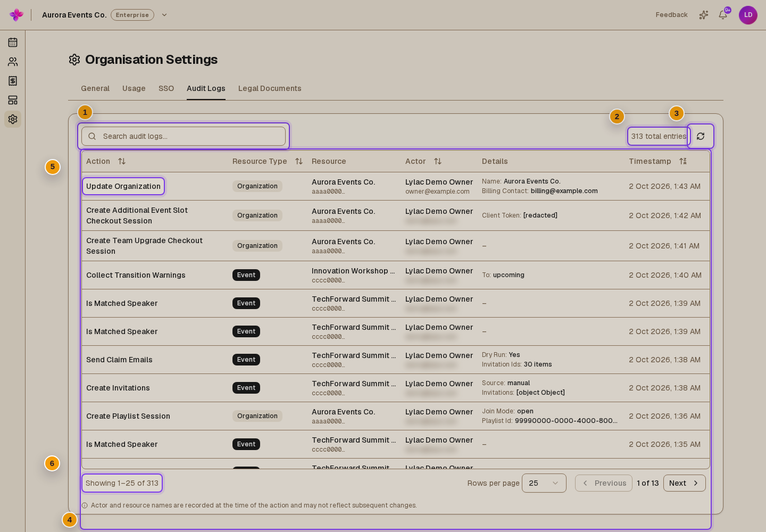Click the Feedback link
The width and height of the screenshot is (766, 532).
[671, 15]
